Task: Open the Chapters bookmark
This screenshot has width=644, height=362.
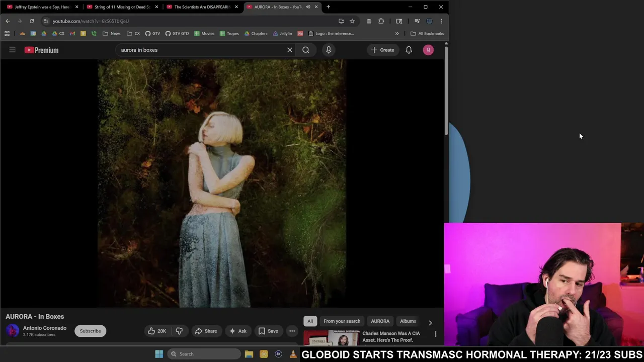Action: [256, 34]
